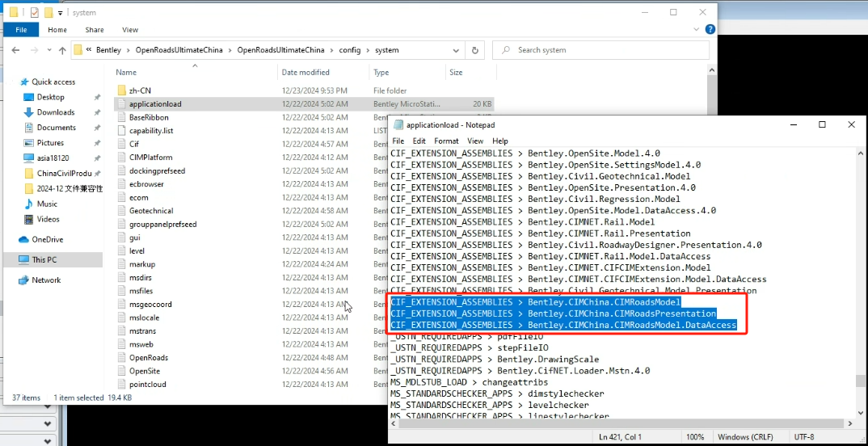
Task: Open Notepad Help menu
Action: click(x=500, y=141)
